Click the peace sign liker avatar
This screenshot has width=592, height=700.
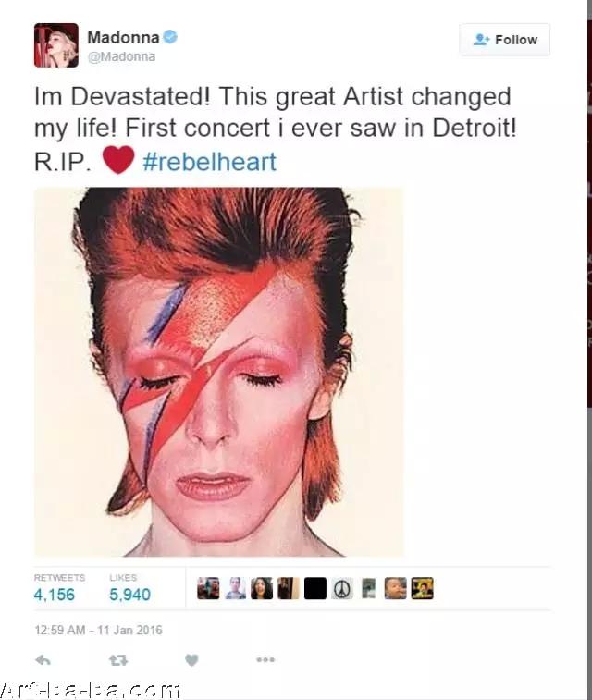coord(342,588)
